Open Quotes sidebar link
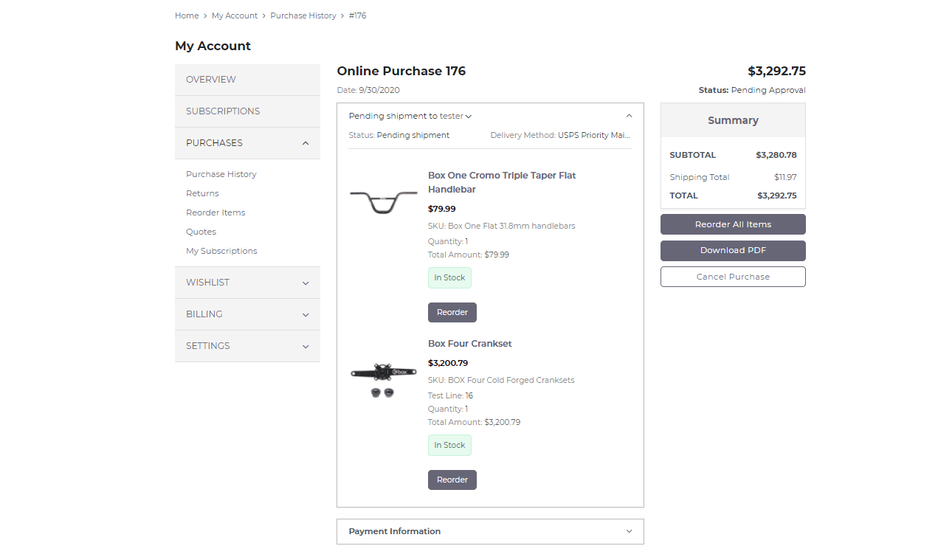The height and width of the screenshot is (560, 938). (201, 232)
